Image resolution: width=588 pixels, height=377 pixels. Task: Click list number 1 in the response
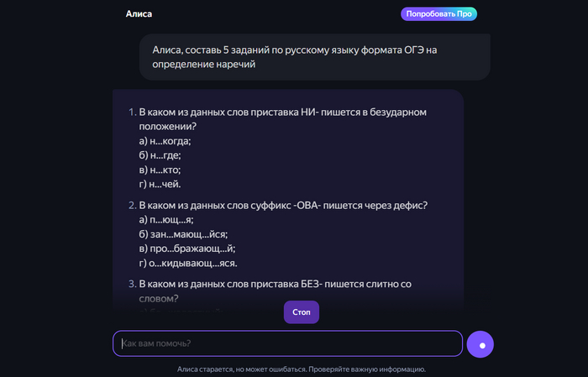[132, 112]
